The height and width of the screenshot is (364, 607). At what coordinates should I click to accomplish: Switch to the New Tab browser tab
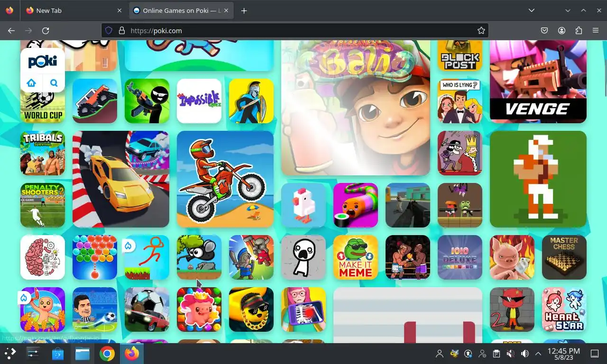(74, 10)
